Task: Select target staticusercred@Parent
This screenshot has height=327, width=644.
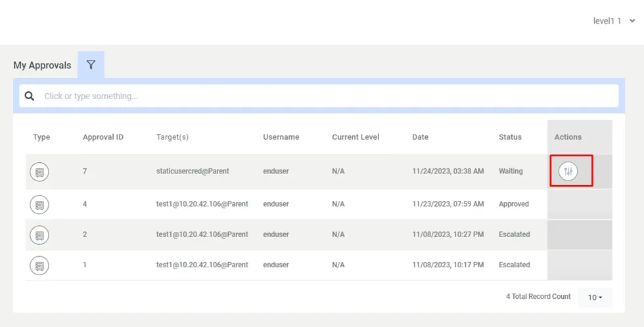Action: [193, 171]
